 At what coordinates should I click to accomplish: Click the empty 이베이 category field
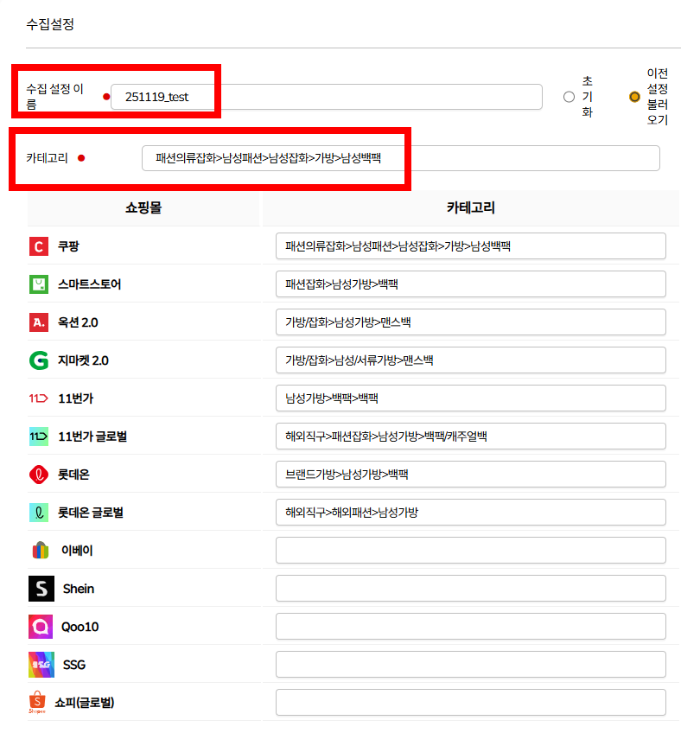pyautogui.click(x=471, y=551)
